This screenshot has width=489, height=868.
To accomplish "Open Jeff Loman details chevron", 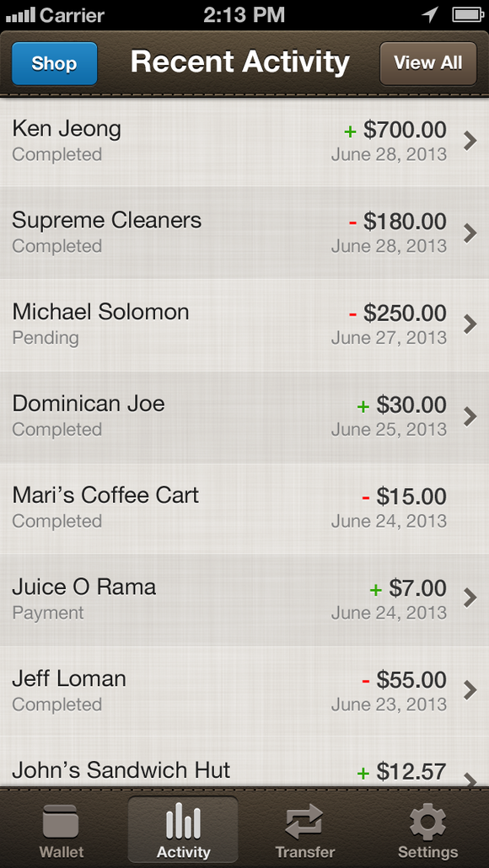I will coord(470,689).
